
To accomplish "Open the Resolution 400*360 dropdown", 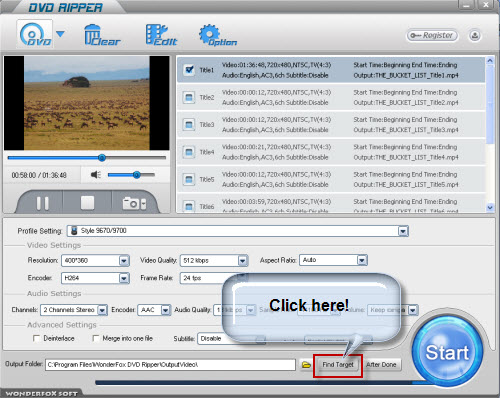I will 95,260.
